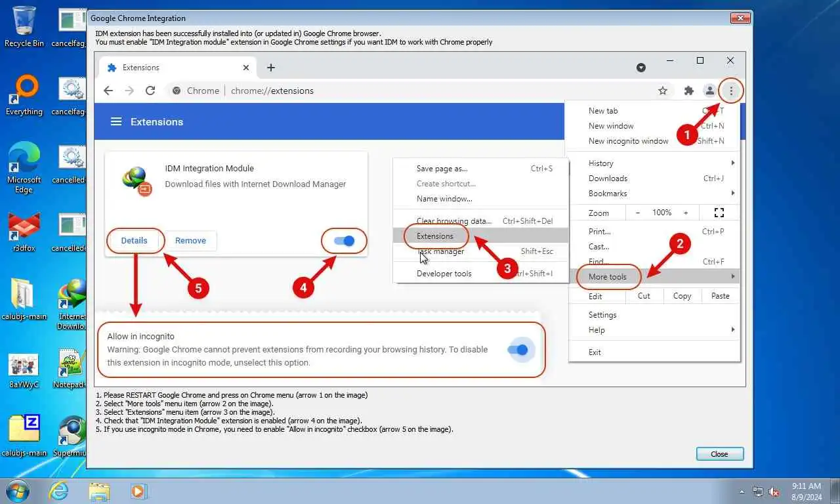Click Cut in the Edit menu row
This screenshot has height=504, width=840.
tap(644, 295)
